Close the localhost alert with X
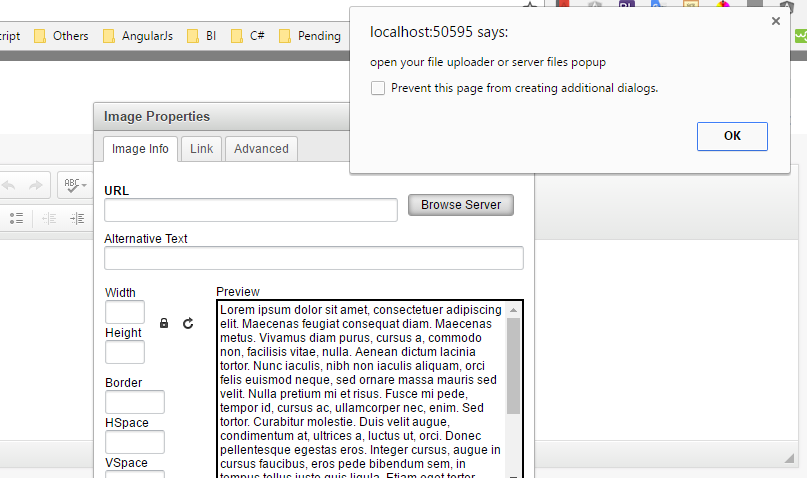 pyautogui.click(x=776, y=21)
